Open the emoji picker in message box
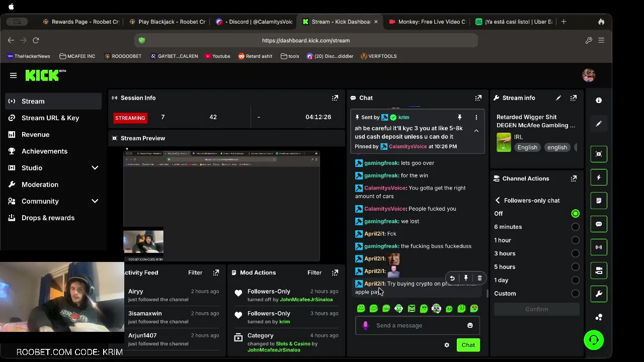Viewport: 644px width, 362px height. (470, 325)
